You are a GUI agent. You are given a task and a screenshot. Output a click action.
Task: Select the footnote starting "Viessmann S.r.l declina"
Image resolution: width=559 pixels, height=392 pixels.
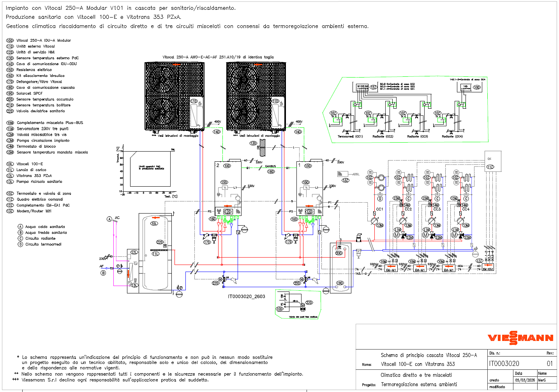tap(115, 380)
